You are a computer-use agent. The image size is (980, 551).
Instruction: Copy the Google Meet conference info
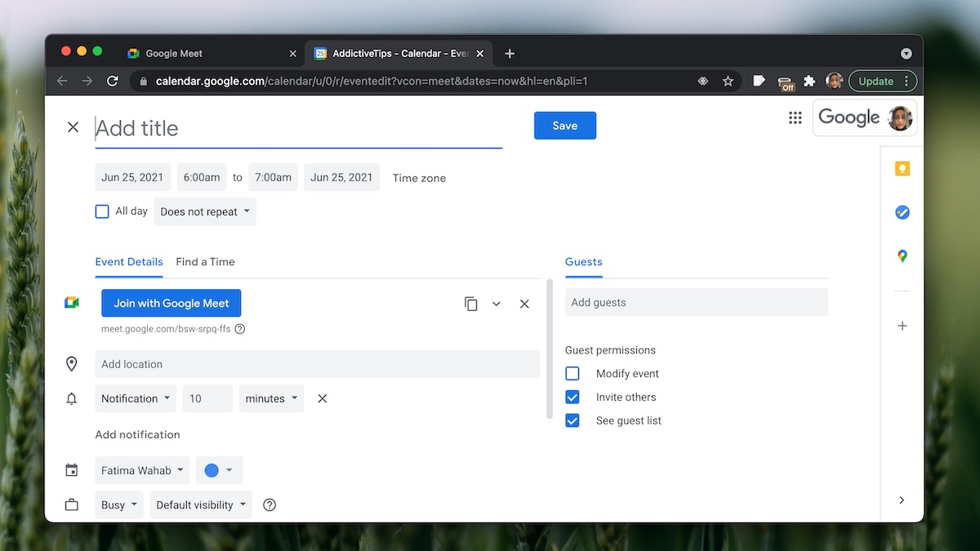[470, 304]
